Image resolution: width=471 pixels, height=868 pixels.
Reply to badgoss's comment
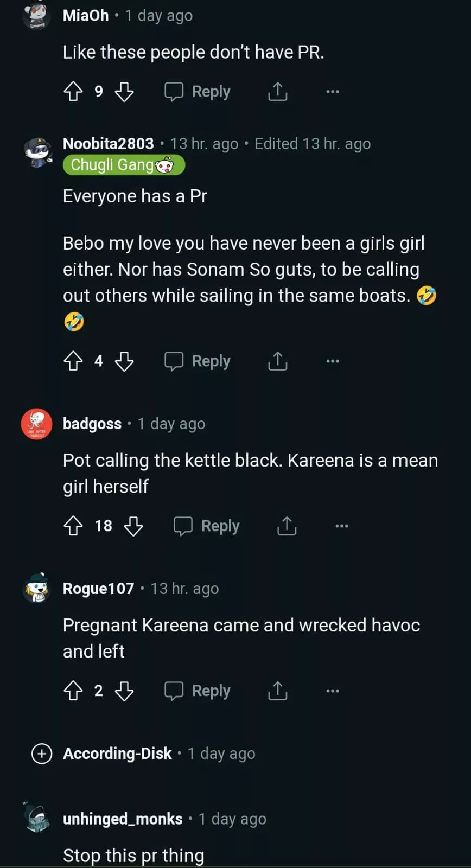[x=207, y=526]
